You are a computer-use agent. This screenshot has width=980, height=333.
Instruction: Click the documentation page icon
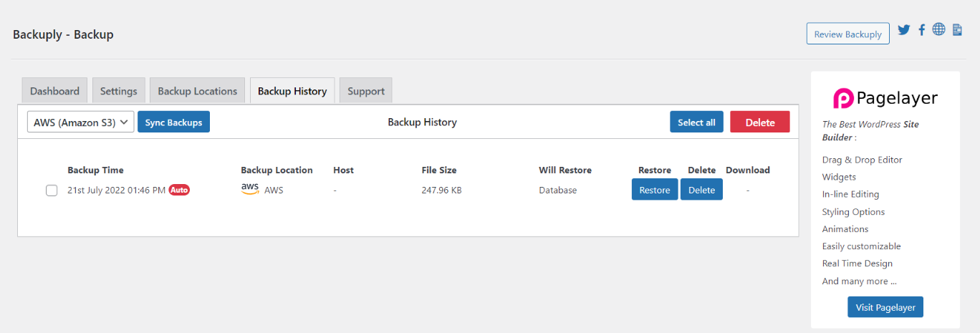click(x=957, y=30)
